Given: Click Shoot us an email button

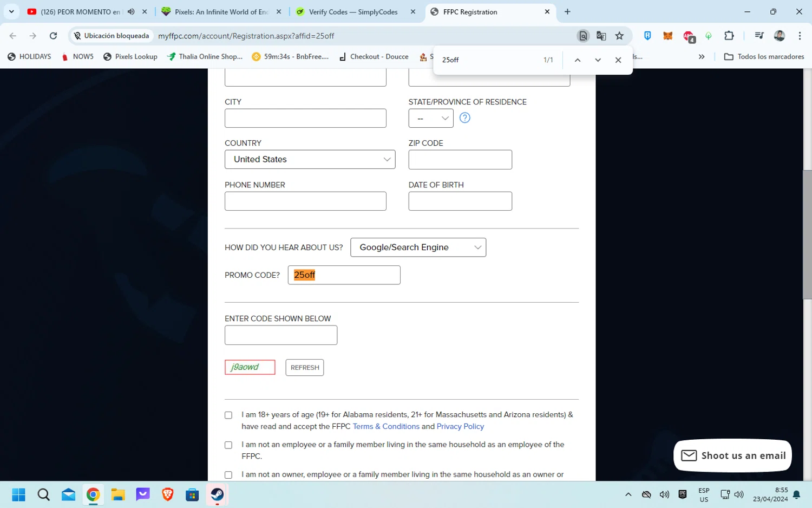Looking at the screenshot, I should tap(732, 455).
